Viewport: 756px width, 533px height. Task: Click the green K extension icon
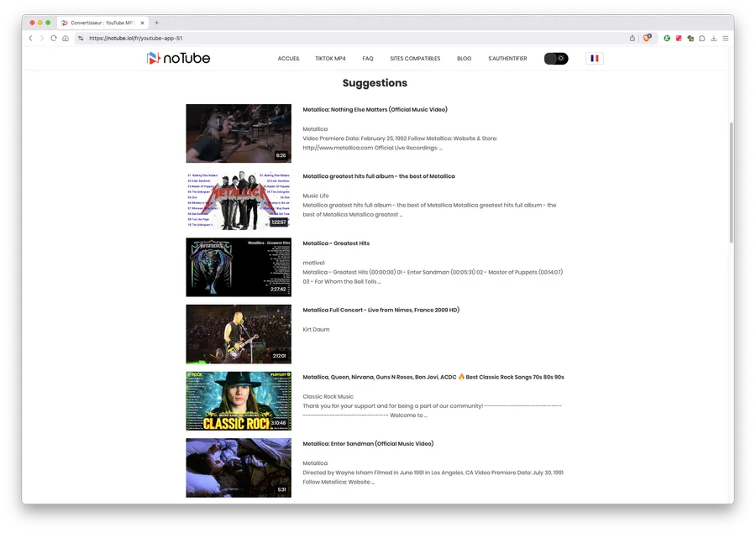(667, 38)
